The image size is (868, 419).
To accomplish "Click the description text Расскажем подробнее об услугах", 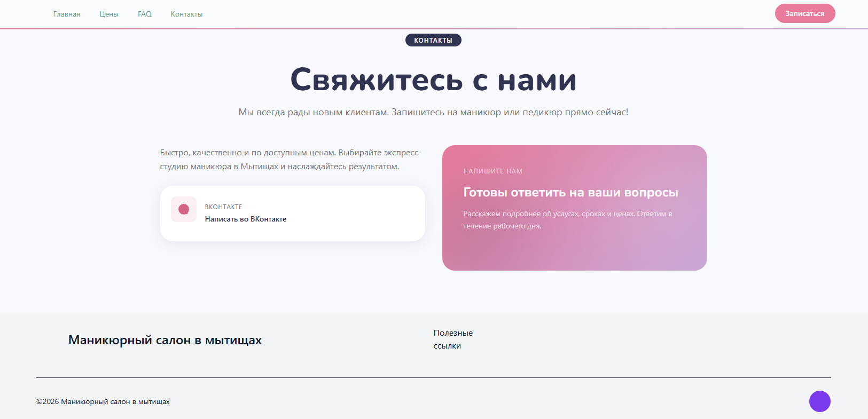I will coord(567,220).
